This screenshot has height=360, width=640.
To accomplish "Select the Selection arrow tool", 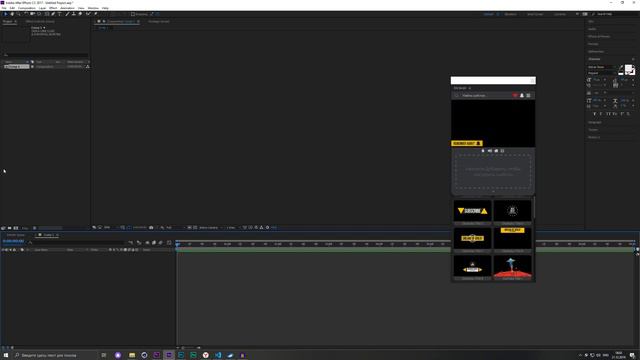I will pyautogui.click(x=5, y=14).
